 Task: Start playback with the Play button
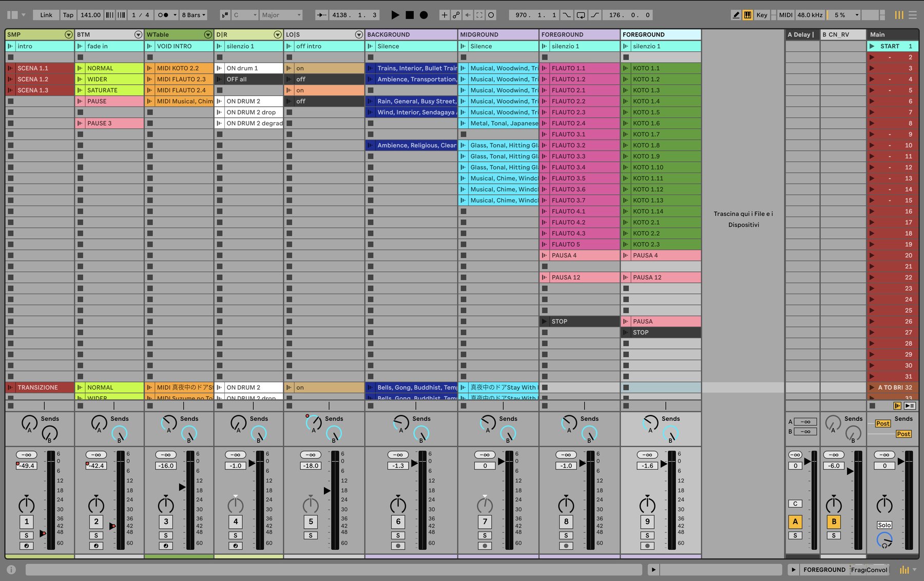coord(395,15)
